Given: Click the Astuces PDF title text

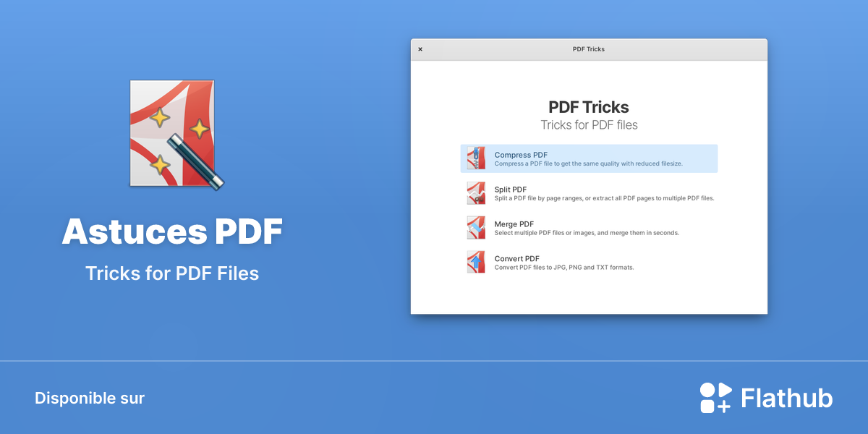Looking at the screenshot, I should (172, 231).
